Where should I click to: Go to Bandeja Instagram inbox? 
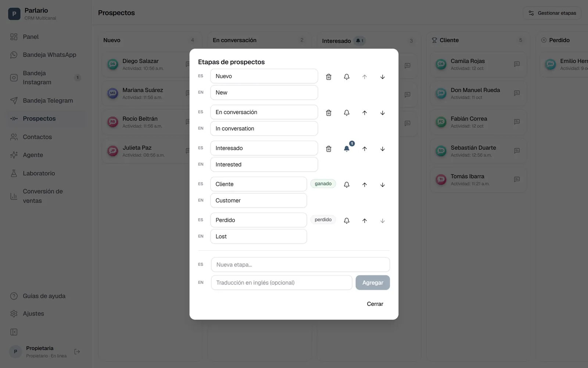click(46, 78)
